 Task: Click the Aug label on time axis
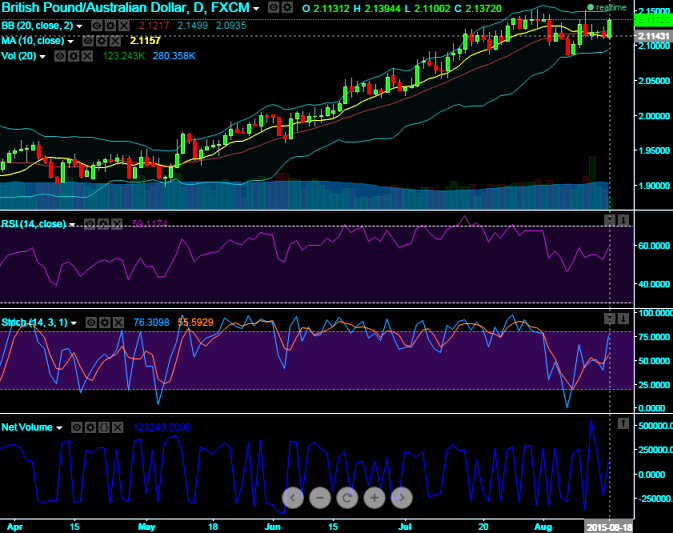pyautogui.click(x=543, y=527)
